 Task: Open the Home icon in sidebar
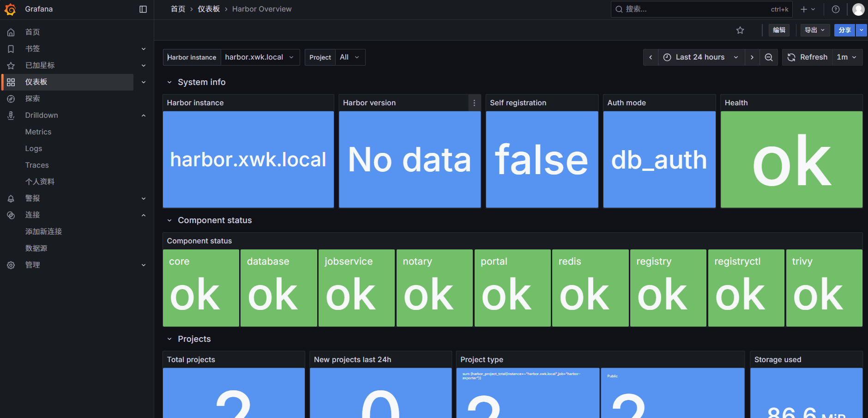tap(11, 32)
